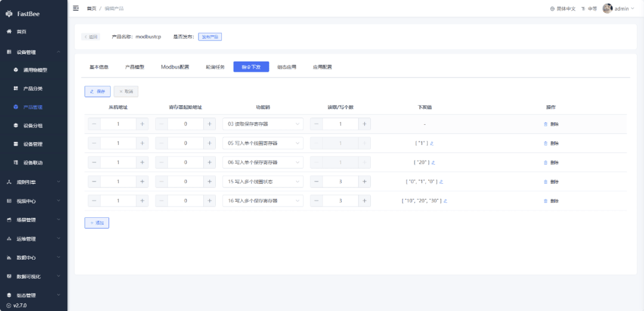Switch to the 产品模型 tab
This screenshot has width=644, height=311.
pyautogui.click(x=135, y=67)
